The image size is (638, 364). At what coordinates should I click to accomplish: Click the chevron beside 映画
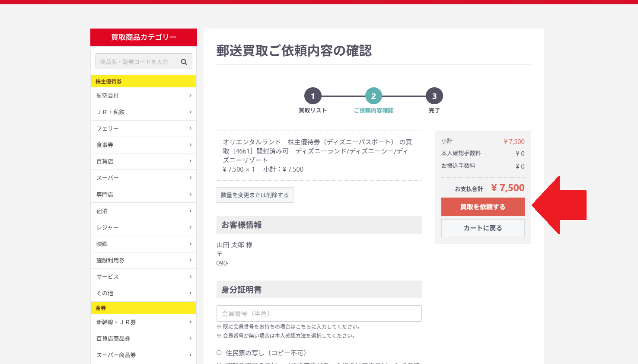pyautogui.click(x=190, y=244)
